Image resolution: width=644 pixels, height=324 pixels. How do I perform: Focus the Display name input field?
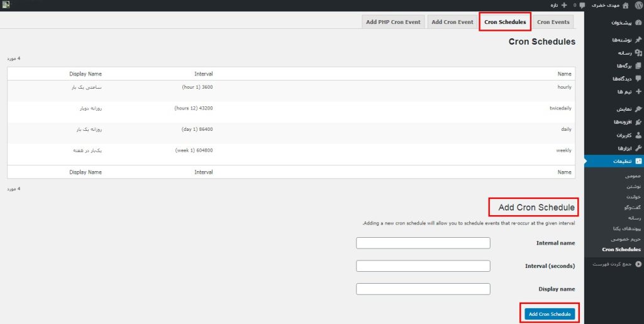(423, 289)
